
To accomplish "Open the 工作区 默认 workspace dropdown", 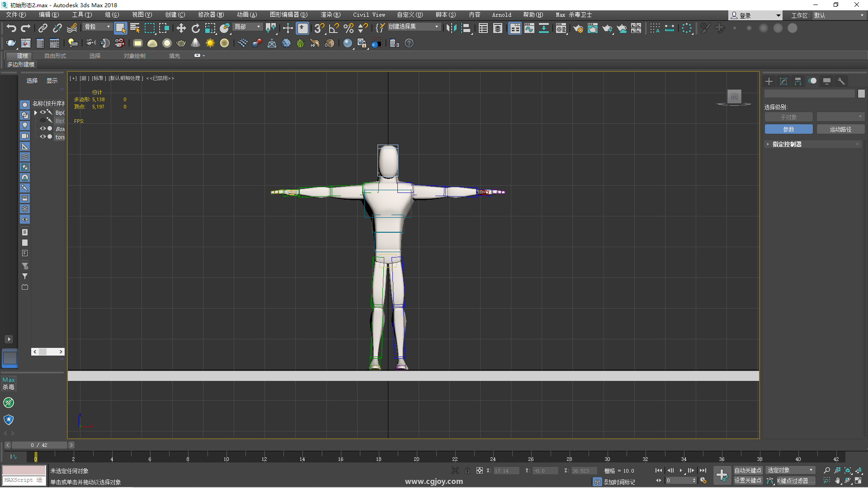I will pos(839,15).
